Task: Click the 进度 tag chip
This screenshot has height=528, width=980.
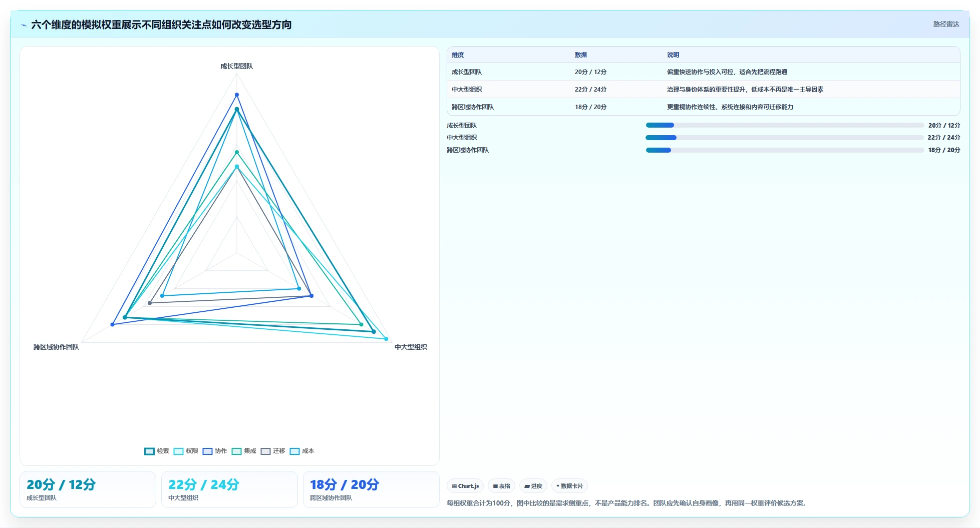Action: tap(533, 486)
